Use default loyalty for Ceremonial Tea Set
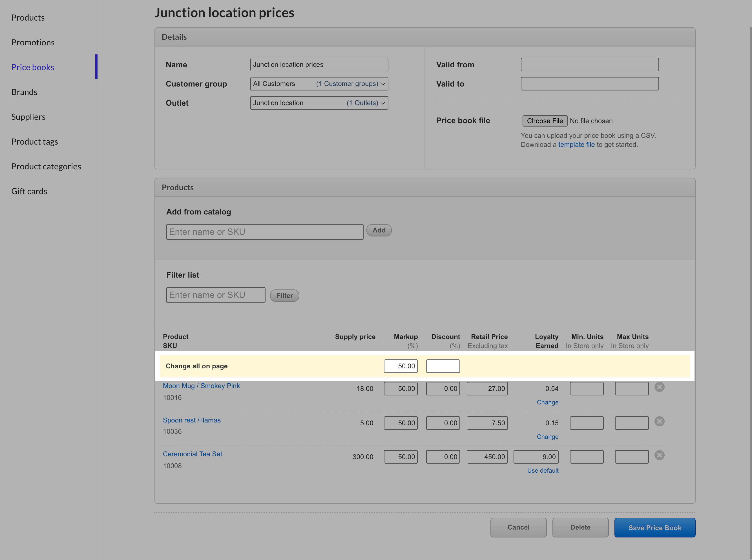 point(543,470)
